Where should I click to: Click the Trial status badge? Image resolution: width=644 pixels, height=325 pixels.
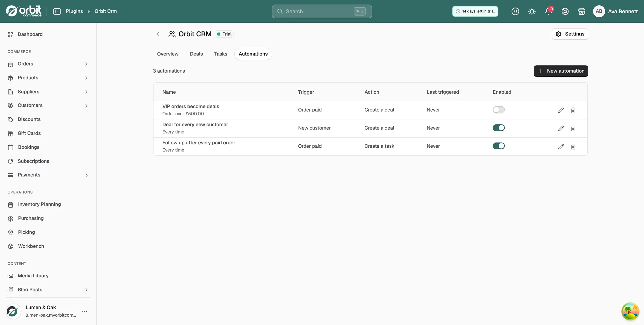coord(224,34)
